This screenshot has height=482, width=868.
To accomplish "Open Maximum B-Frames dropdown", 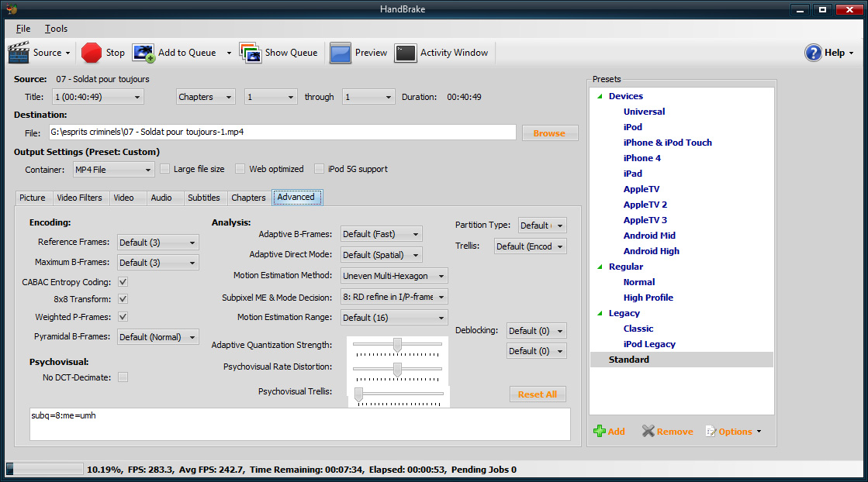I will pyautogui.click(x=157, y=263).
